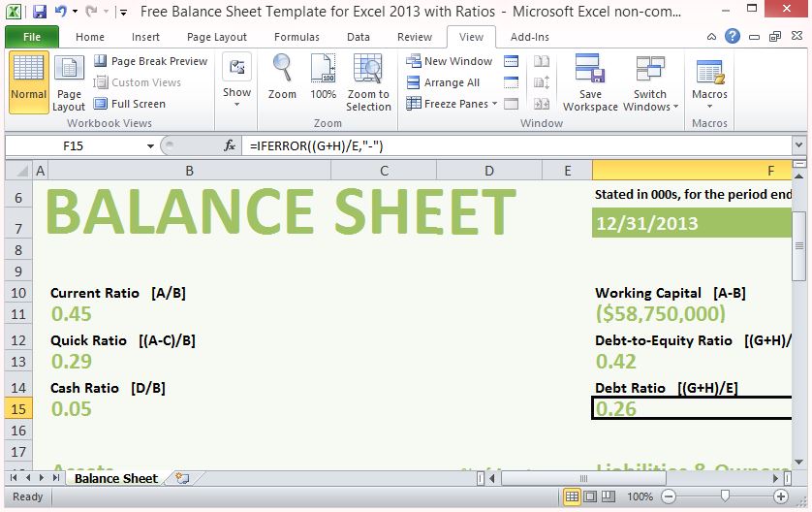The image size is (812, 512).
Task: Open a New Window
Action: 449,61
